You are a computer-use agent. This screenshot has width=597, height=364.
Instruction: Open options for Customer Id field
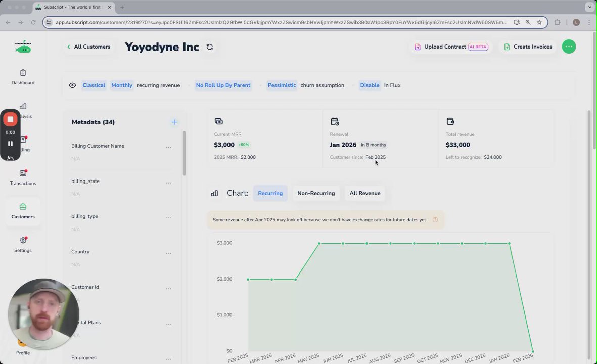[169, 289]
